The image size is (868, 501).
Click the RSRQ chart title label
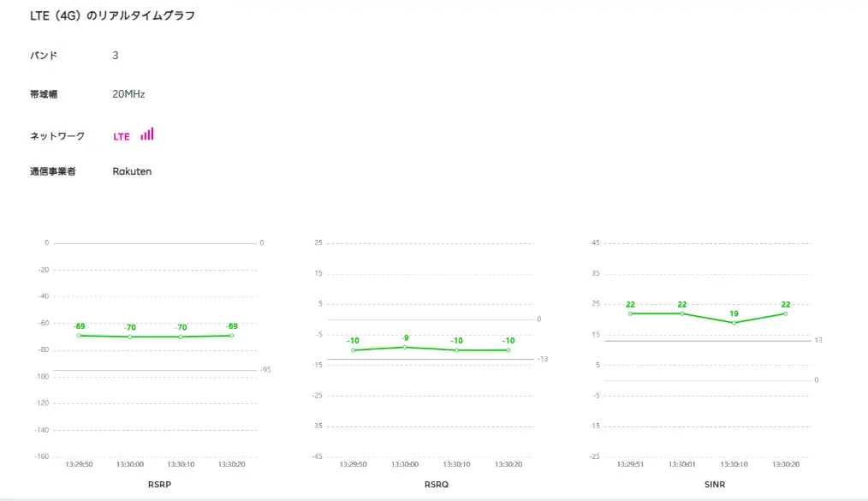coord(436,485)
